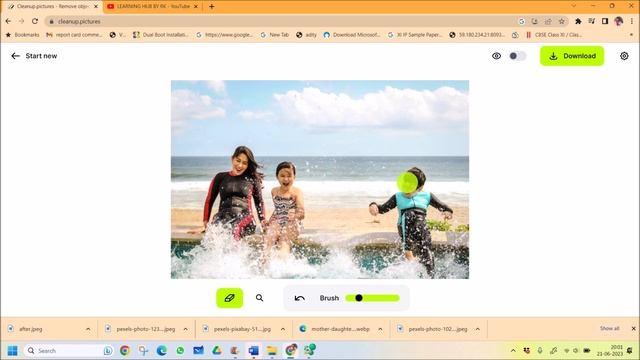Open the Bookmarks folder
Image resolution: width=640 pixels, height=360 pixels.
pyautogui.click(x=22, y=35)
